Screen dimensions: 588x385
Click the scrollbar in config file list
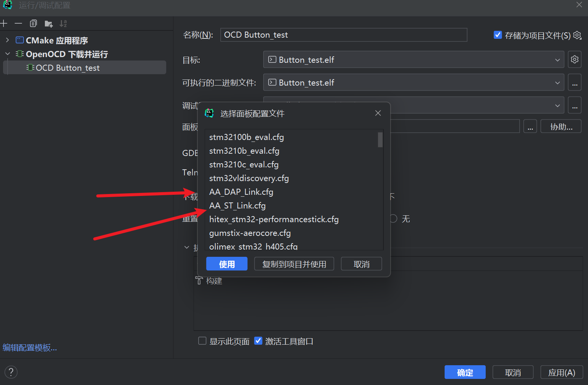[x=380, y=140]
